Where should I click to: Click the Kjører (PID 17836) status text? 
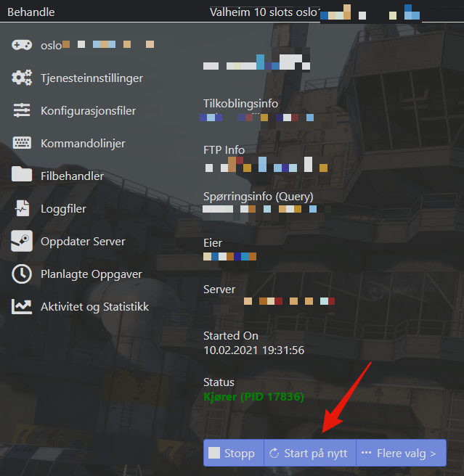coord(253,396)
